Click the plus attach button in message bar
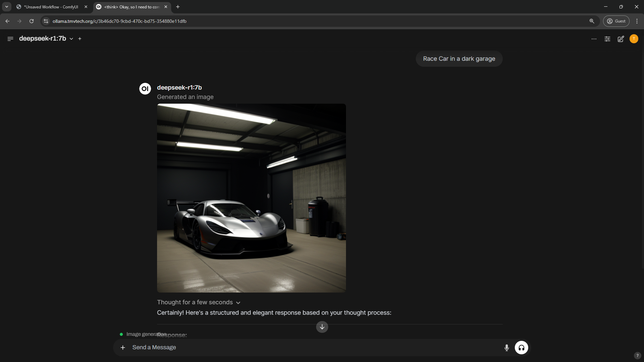 point(123,348)
